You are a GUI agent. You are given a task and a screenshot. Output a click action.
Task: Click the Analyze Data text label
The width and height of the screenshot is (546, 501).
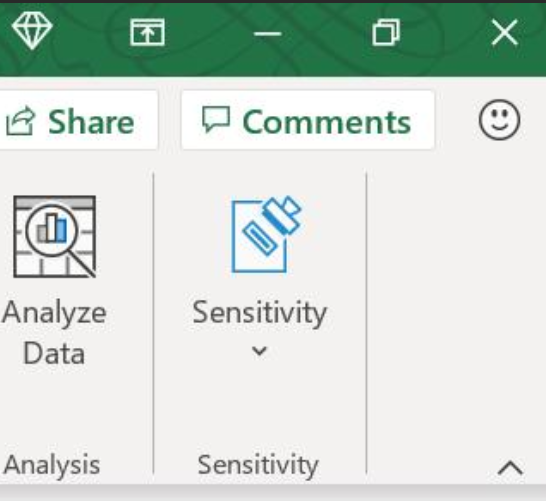[54, 332]
